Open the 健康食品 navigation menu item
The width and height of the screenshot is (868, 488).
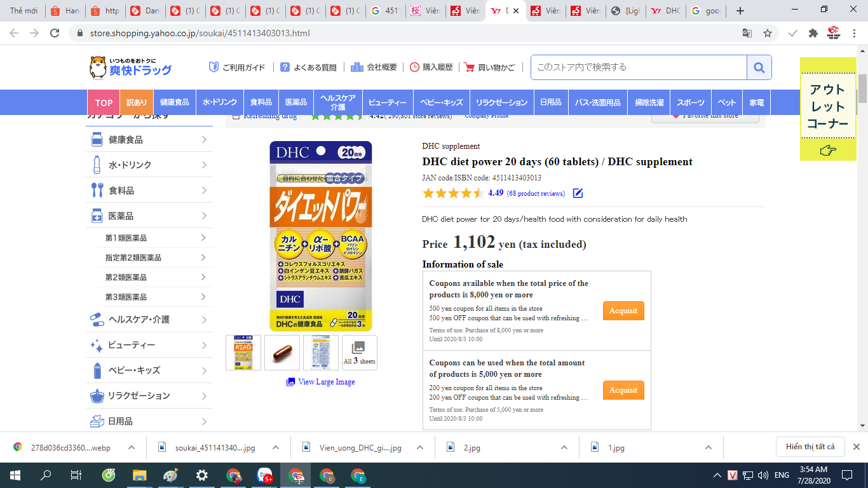coord(175,102)
